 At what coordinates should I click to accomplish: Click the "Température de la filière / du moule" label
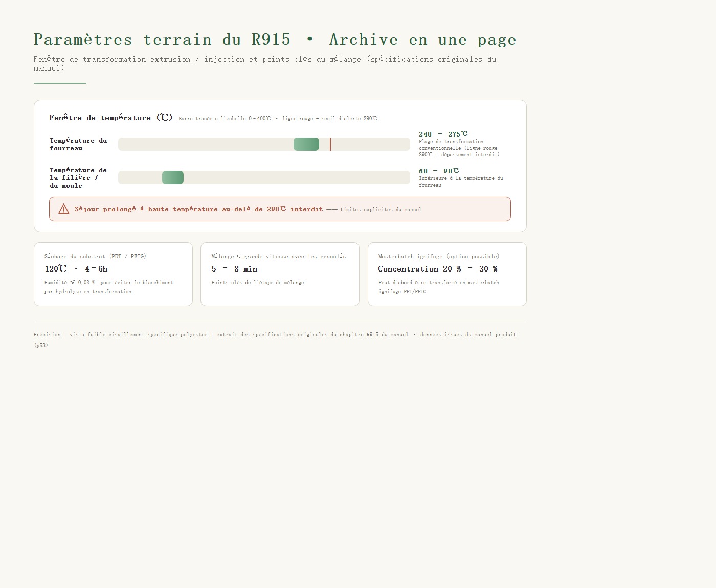click(x=78, y=177)
